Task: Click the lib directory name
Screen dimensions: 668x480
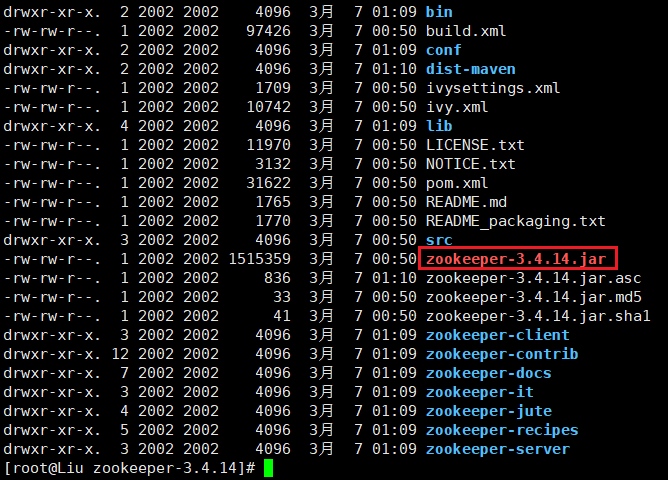Action: pyautogui.click(x=439, y=126)
